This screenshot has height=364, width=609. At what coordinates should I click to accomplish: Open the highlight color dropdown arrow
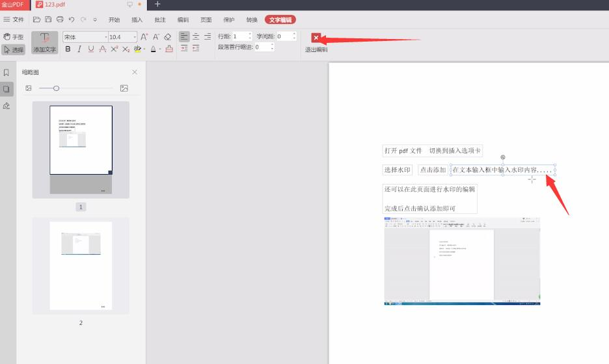pyautogui.click(x=144, y=49)
